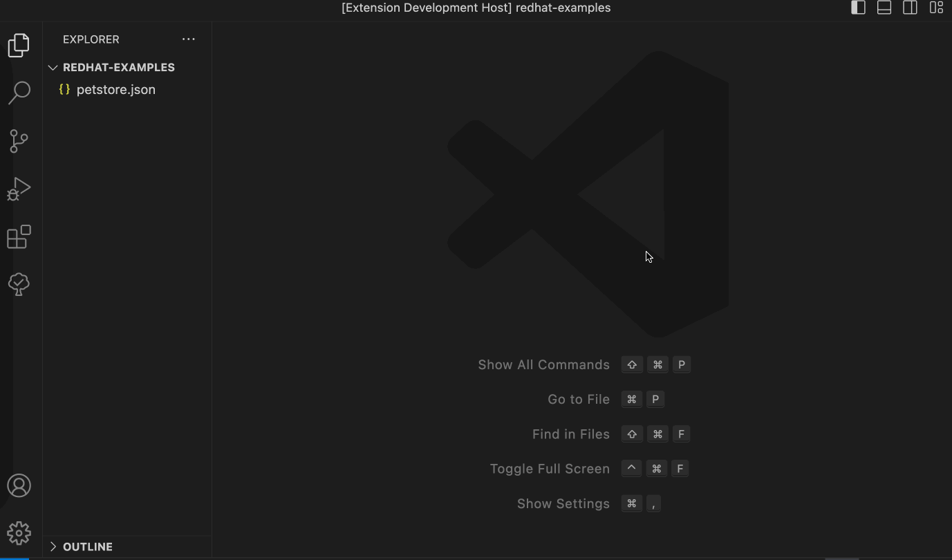Click the tree-with-checkmark icon in activity bar
Screen dimensions: 952x560
pos(19,283)
